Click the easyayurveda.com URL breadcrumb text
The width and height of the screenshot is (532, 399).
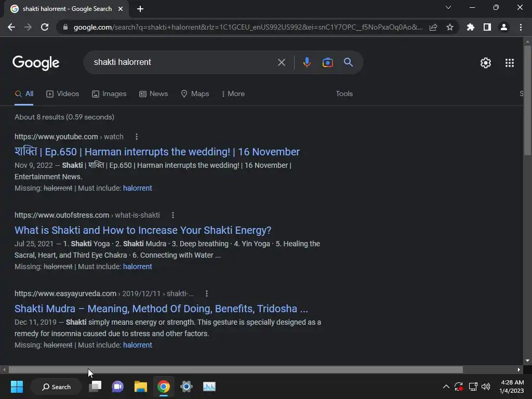tap(104, 294)
